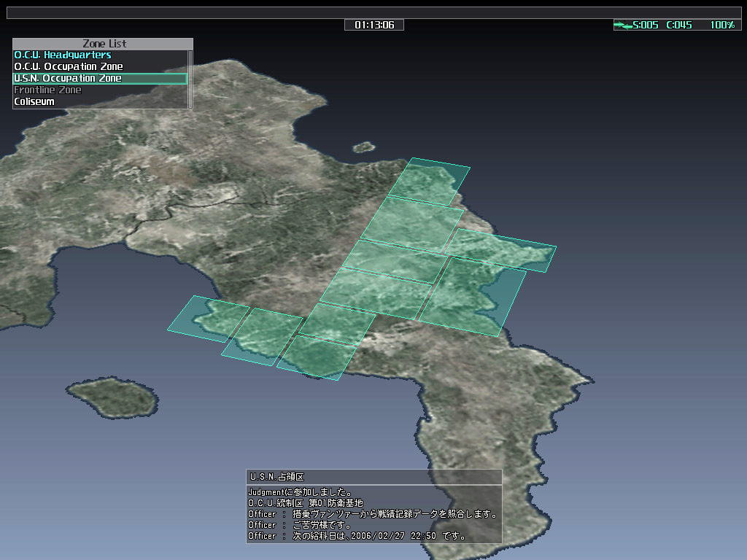Image resolution: width=747 pixels, height=560 pixels.
Task: Open Coliseum from the Zone List
Action: (x=34, y=102)
